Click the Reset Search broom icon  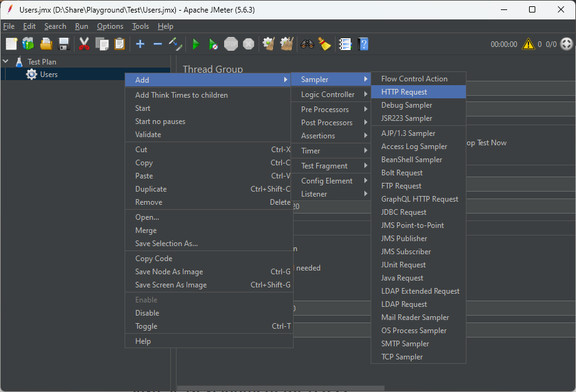[324, 44]
